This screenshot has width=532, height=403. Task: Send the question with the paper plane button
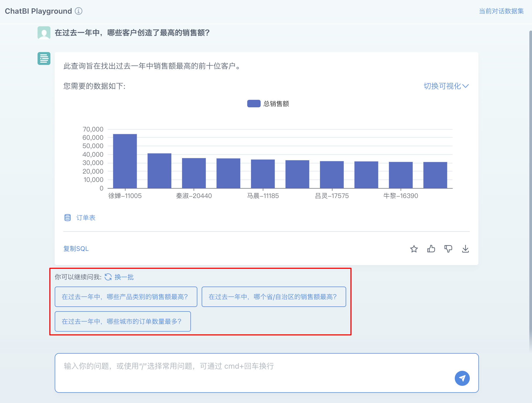click(x=462, y=378)
